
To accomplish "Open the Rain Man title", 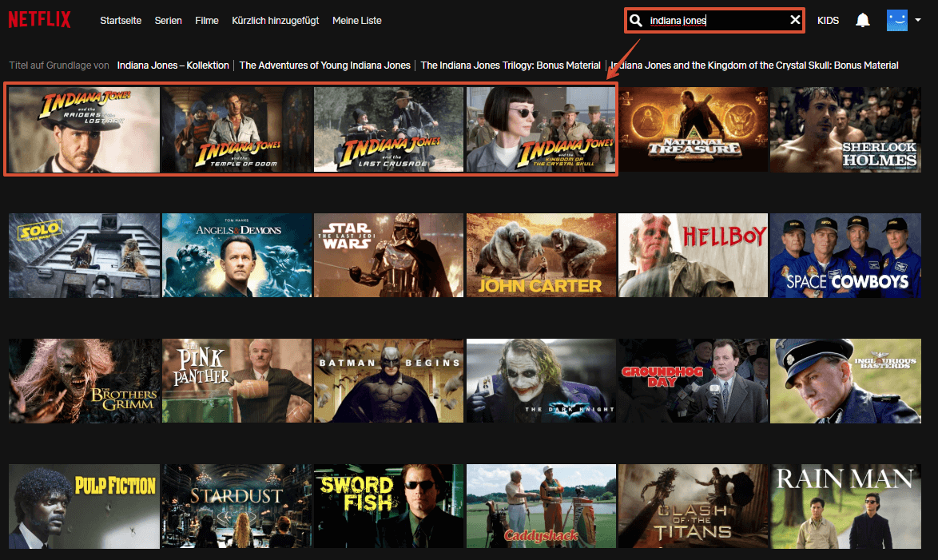I will 845,506.
